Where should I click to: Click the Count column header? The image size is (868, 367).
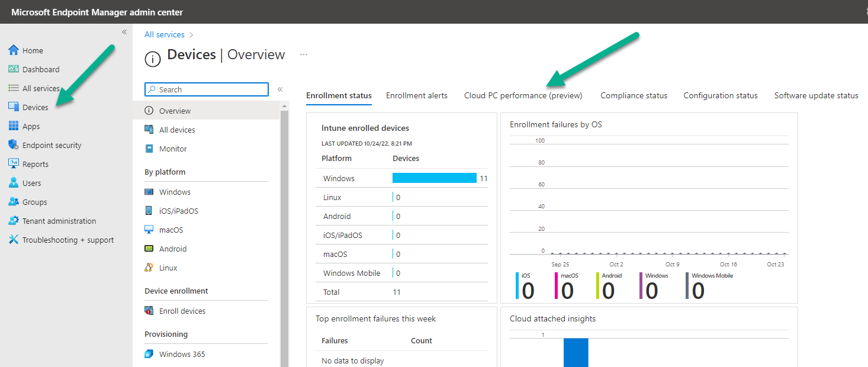(422, 340)
